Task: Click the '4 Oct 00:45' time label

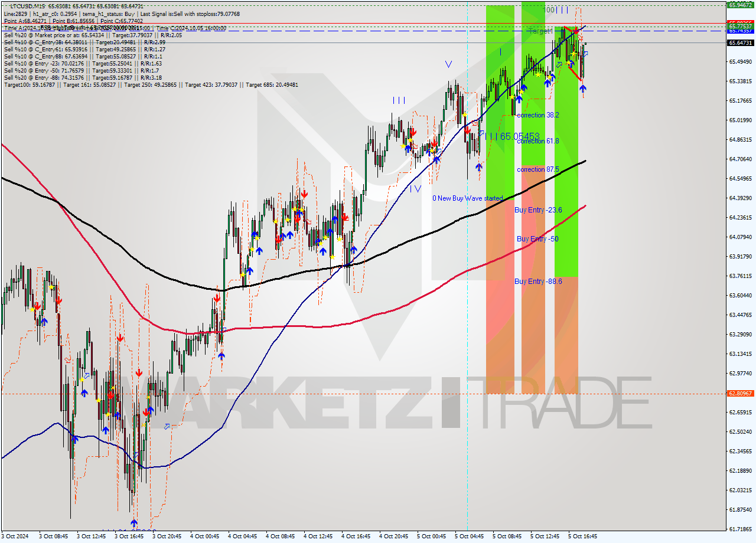Action: tap(204, 537)
